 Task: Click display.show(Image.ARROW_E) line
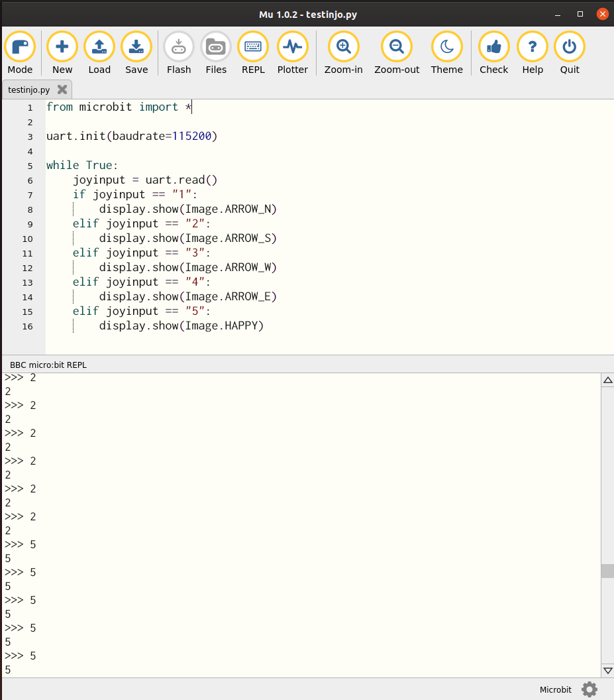tap(188, 296)
